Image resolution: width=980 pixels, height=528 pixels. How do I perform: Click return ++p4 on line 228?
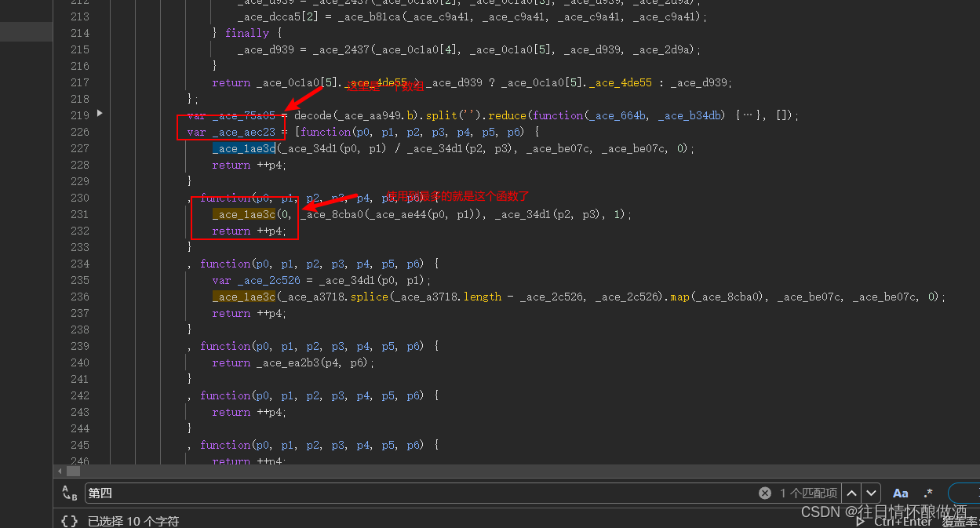[250, 165]
